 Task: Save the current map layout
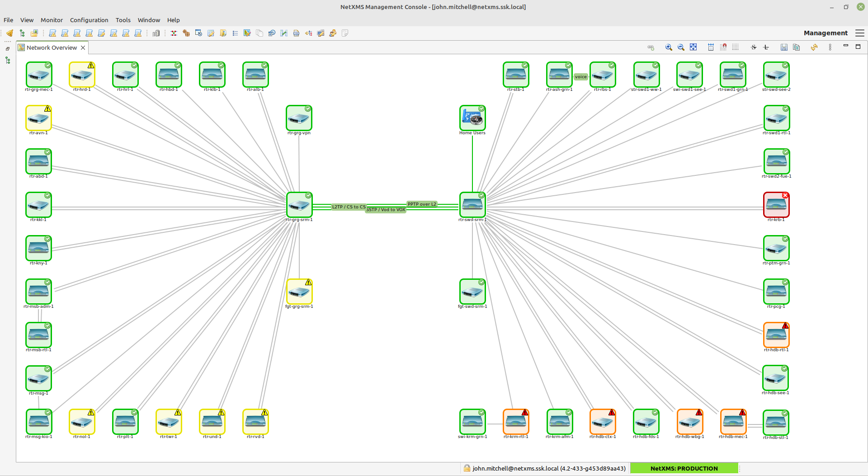[783, 47]
